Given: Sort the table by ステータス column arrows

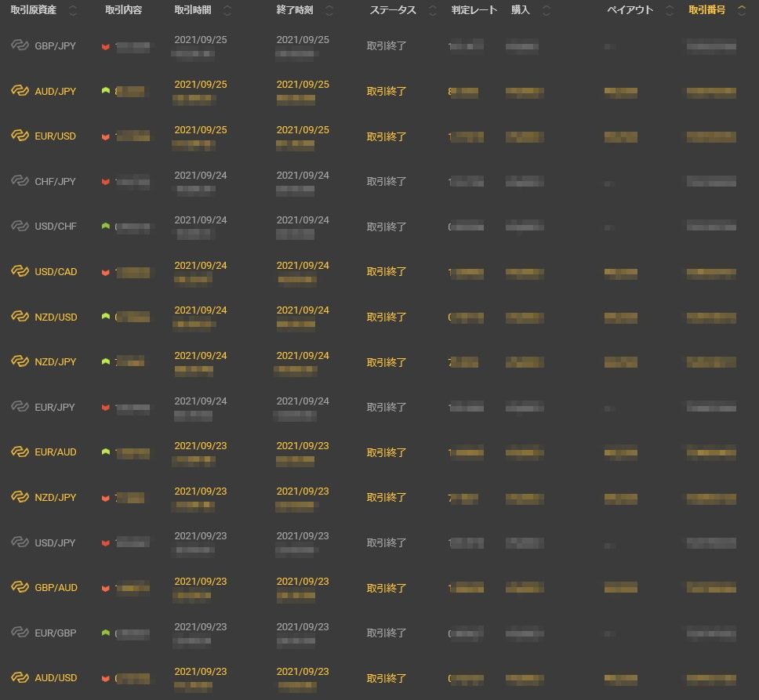Looking at the screenshot, I should (x=433, y=11).
